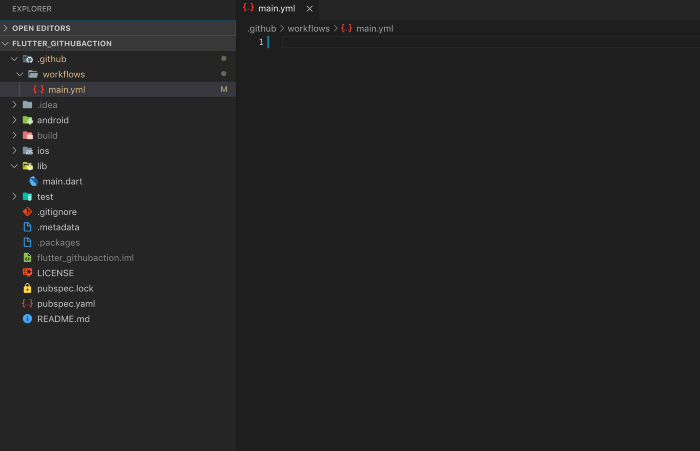This screenshot has height=451, width=700.
Task: Click the pubspec.yaml braces icon
Action: coord(27,303)
